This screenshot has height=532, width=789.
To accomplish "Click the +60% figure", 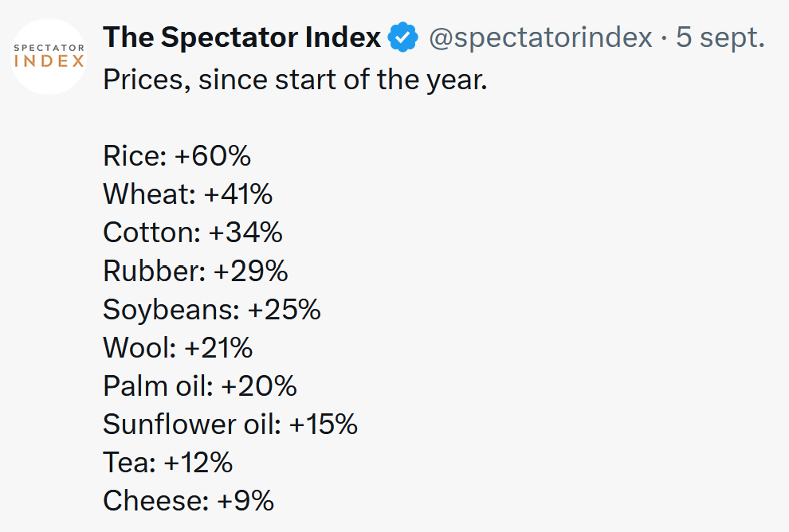I will tap(212, 155).
